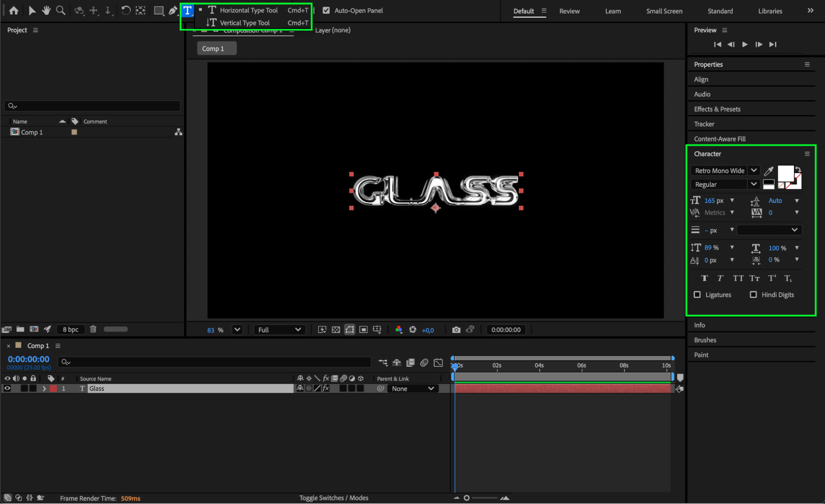Select the Zoom tool magnifier
The image size is (825, 504).
pyautogui.click(x=60, y=10)
